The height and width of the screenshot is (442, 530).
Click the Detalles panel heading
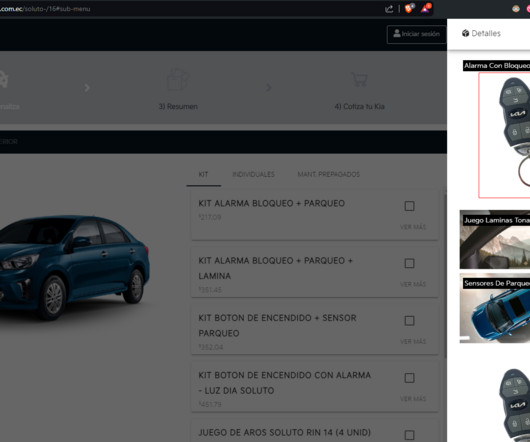pos(486,33)
